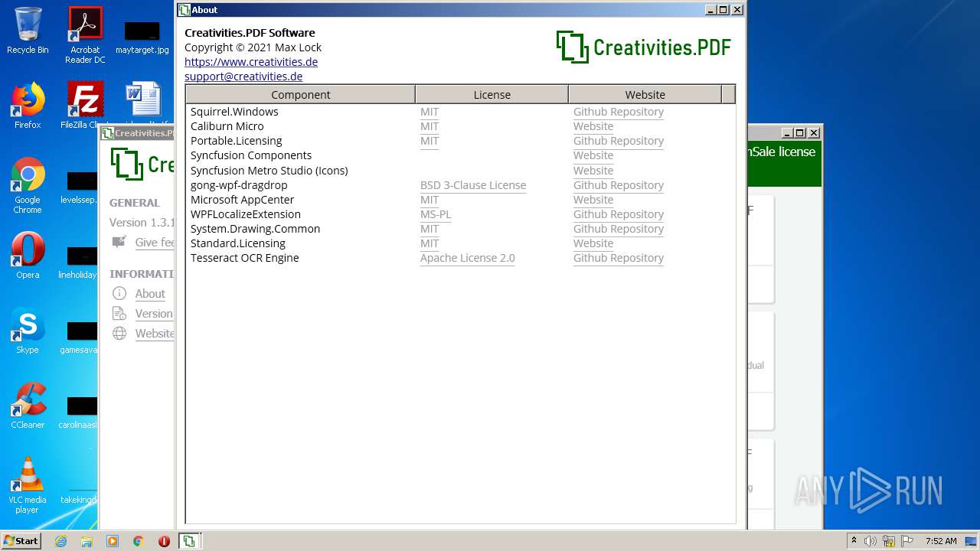
Task: Open Windows Explorer folder in taskbar
Action: (87, 541)
